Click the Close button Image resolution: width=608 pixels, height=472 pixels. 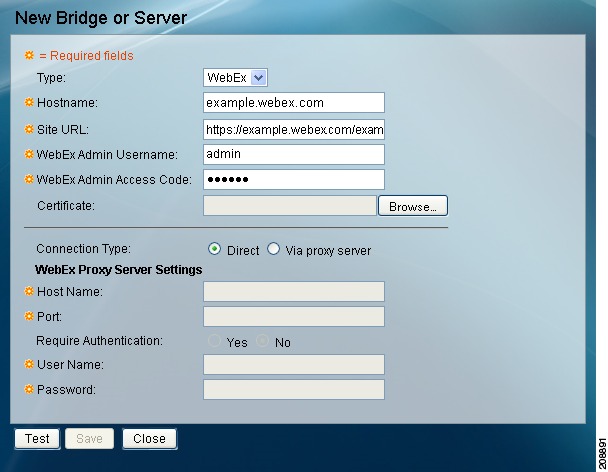click(x=150, y=439)
